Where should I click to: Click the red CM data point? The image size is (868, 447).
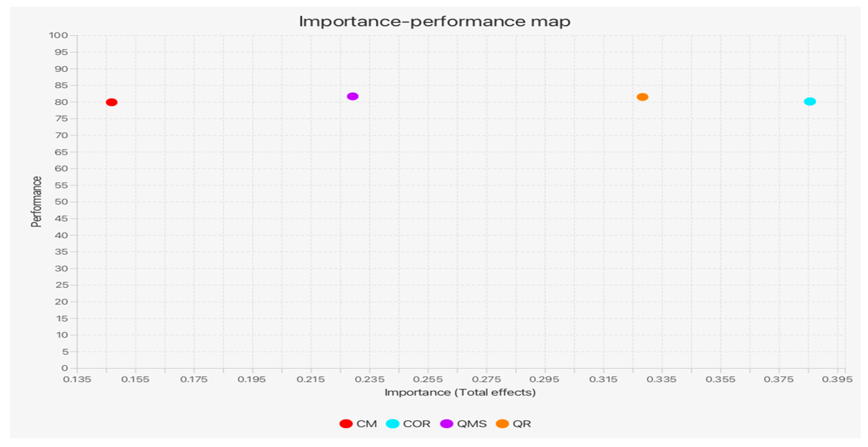click(x=111, y=102)
